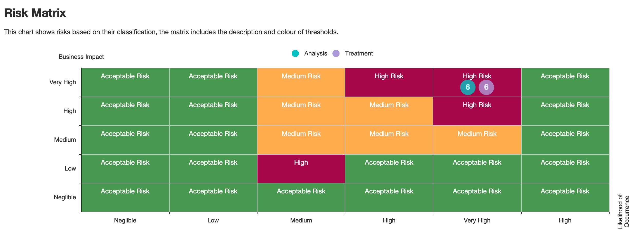Screen dimensions: 644x243
Task: Select the crimson "High" cell in the Low impact row
Action: (x=301, y=169)
